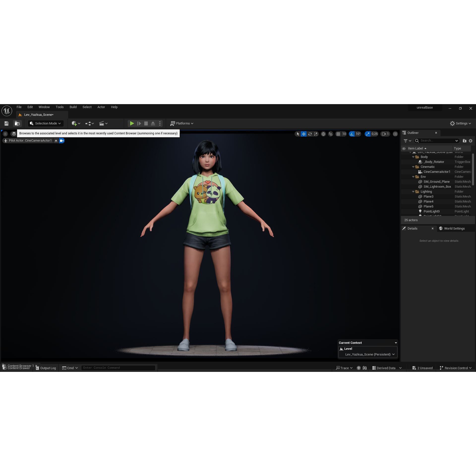Open the Settings menu in the toolbar
This screenshot has width=476, height=476.
(x=460, y=123)
